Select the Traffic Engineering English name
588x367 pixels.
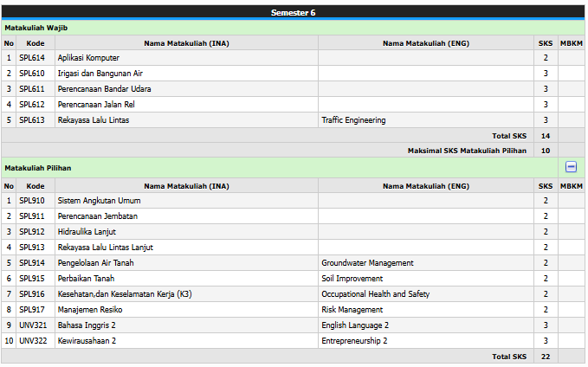[x=353, y=120]
